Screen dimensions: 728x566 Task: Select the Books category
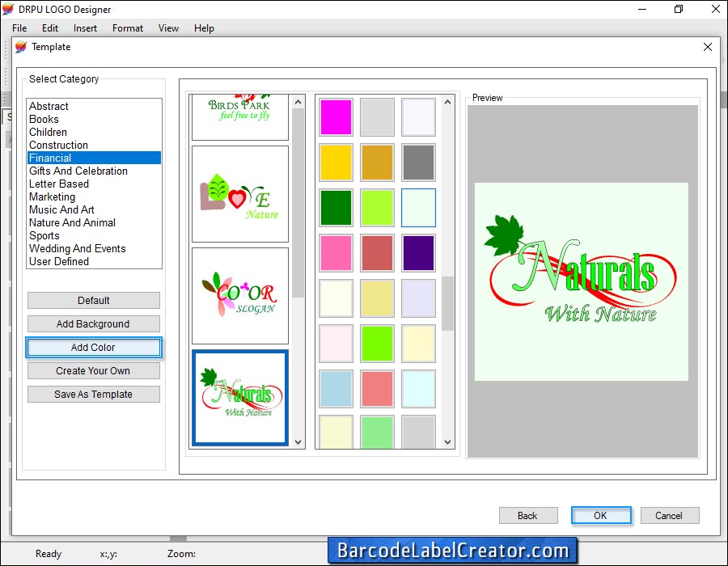(95, 119)
